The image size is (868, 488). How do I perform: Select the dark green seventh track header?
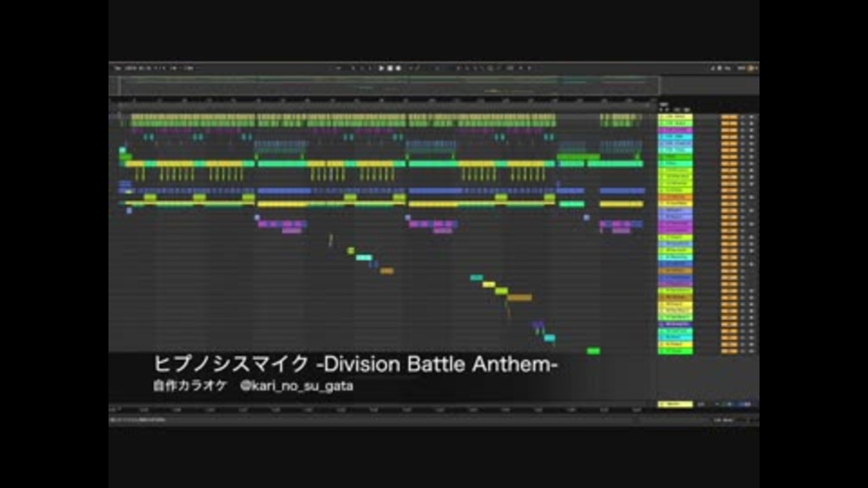(675, 157)
